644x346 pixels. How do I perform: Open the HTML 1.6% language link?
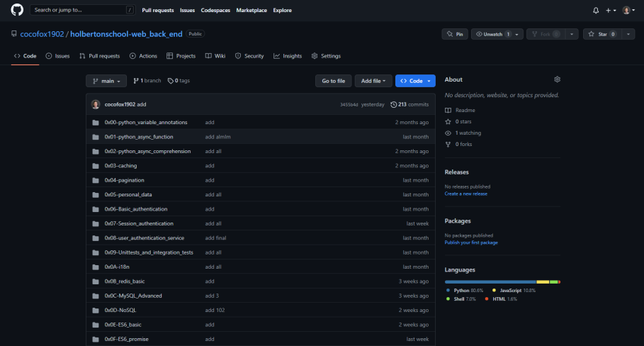501,299
